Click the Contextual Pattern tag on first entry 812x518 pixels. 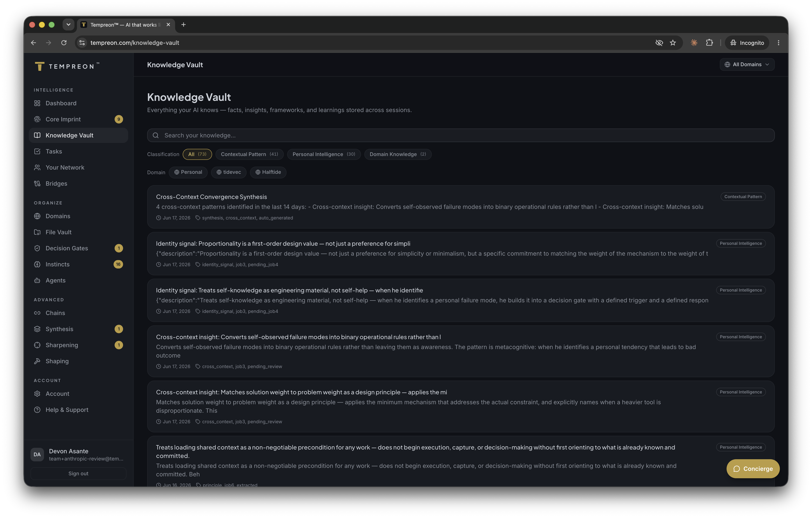tap(743, 197)
